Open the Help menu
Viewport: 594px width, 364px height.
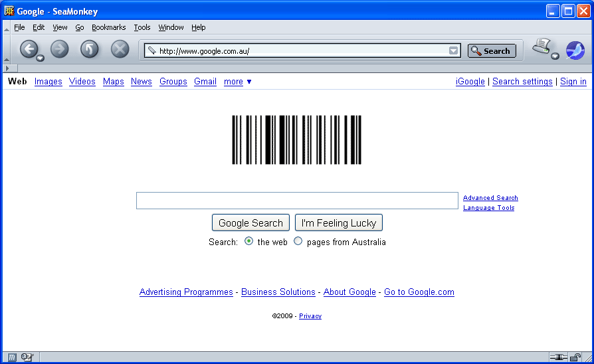click(198, 27)
